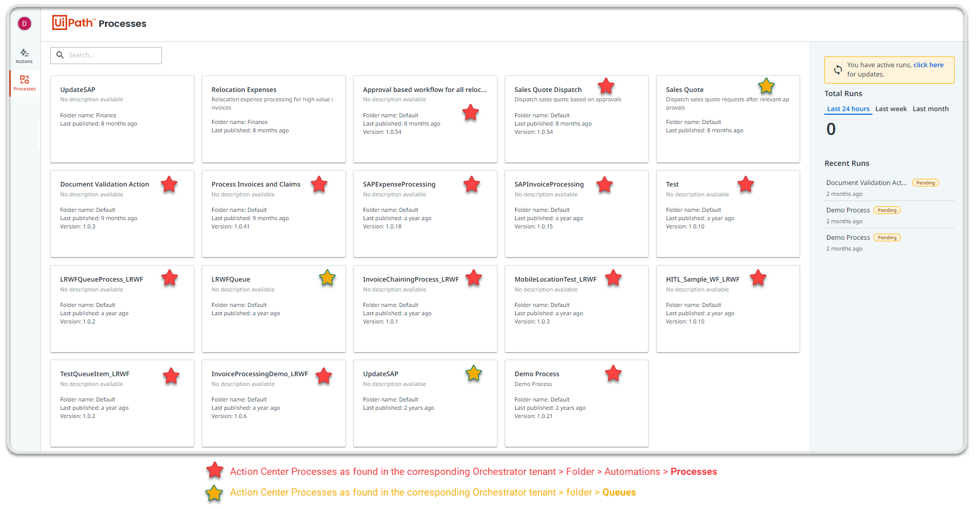
Task: Click the user avatar with letter D
Action: pyautogui.click(x=24, y=24)
